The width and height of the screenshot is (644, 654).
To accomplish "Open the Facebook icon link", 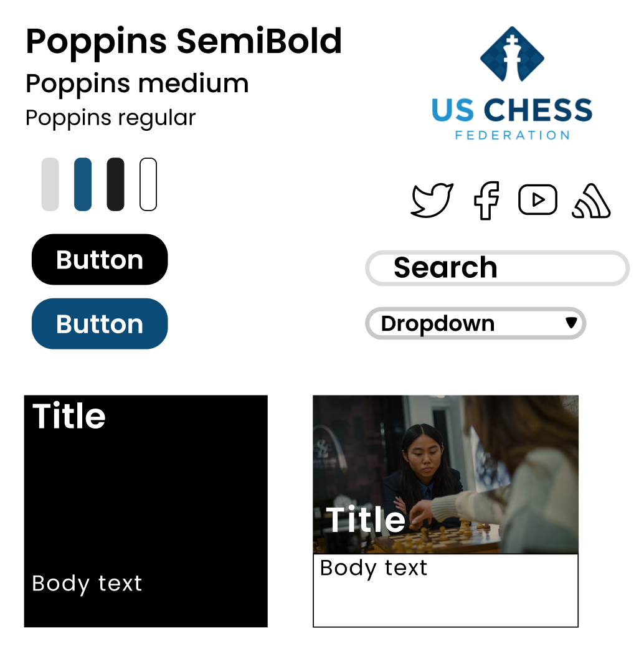I will click(486, 201).
